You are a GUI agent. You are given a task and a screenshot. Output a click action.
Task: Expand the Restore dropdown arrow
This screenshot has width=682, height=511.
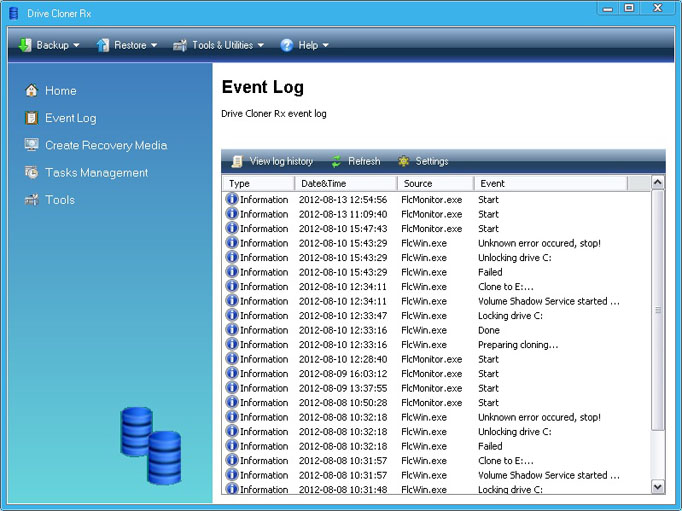point(154,45)
